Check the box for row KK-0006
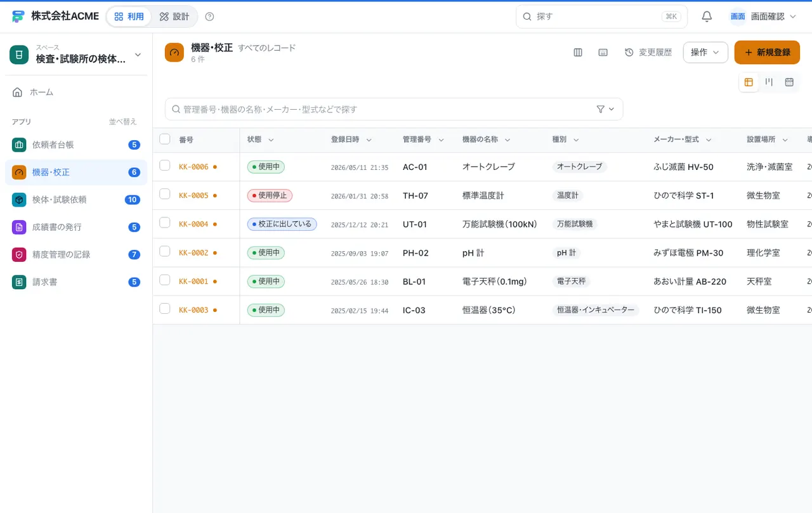 [x=165, y=166]
